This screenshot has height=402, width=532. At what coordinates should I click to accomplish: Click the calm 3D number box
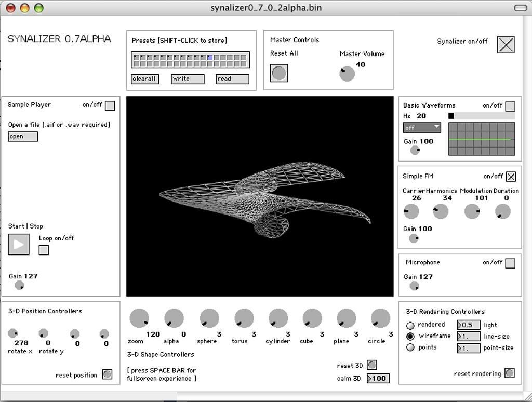378,378
